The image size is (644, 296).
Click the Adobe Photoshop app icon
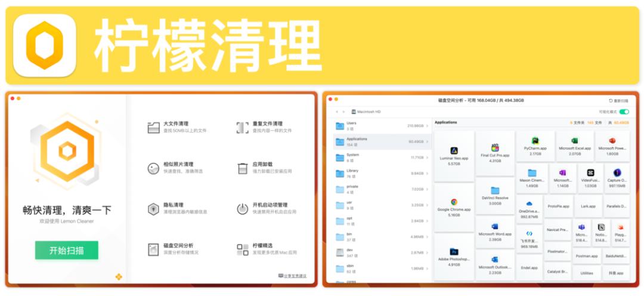click(454, 252)
